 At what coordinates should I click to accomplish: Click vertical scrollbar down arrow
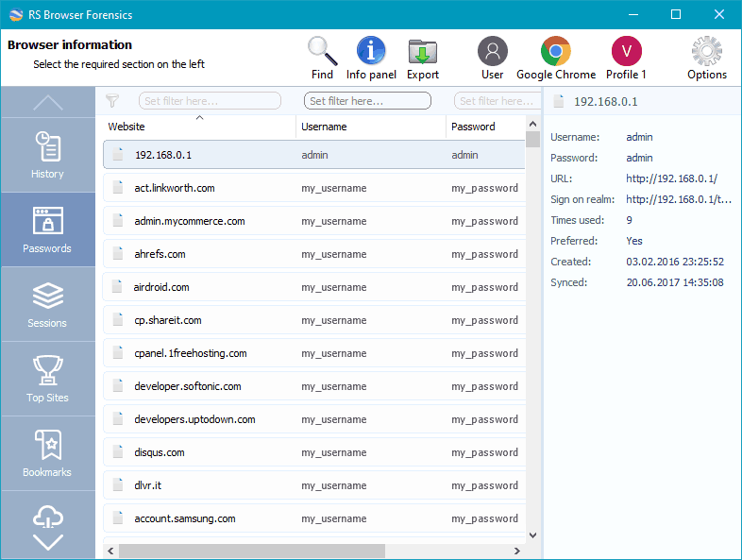(x=532, y=535)
